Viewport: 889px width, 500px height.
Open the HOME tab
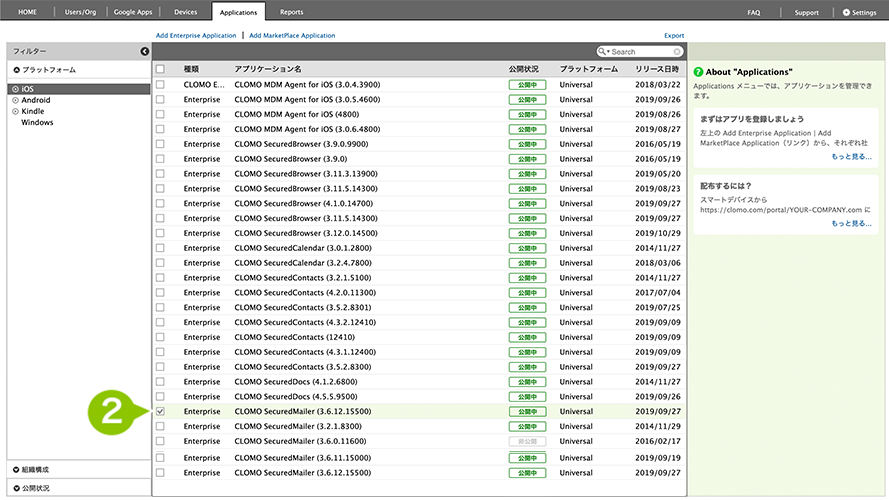[27, 12]
